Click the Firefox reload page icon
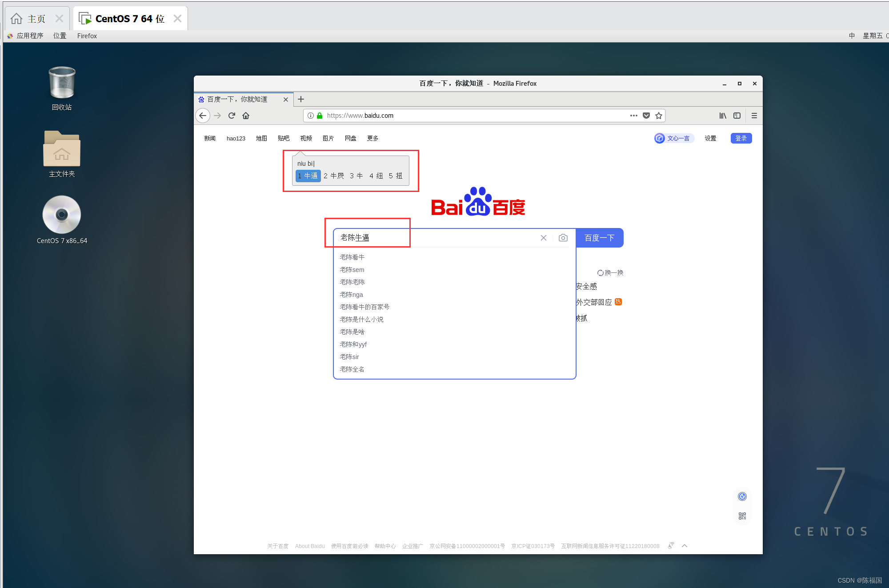The image size is (889, 588). pos(232,116)
